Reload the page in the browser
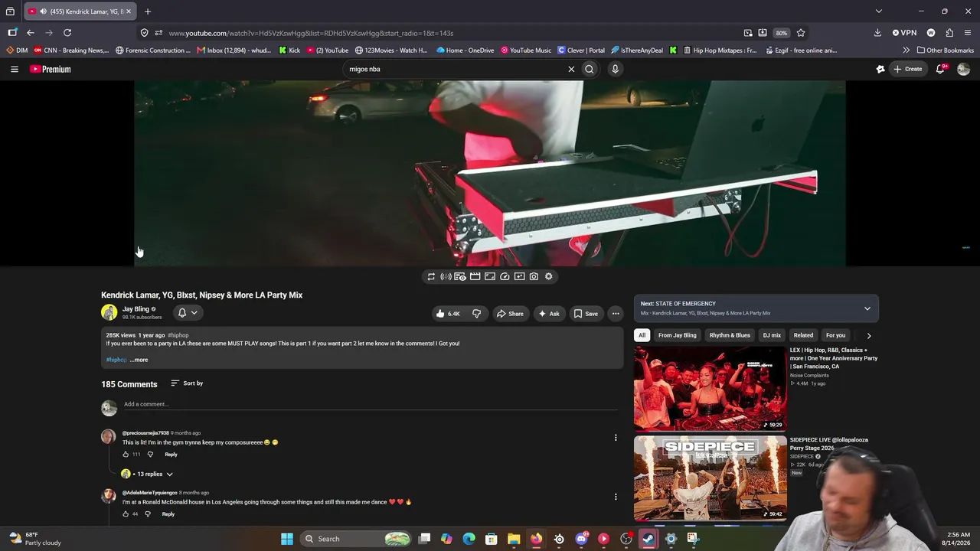 67,33
